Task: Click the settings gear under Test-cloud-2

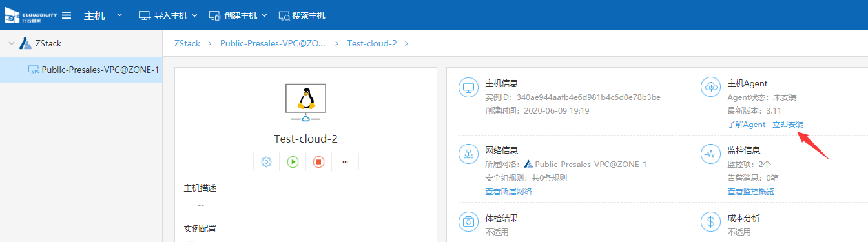Action: [x=266, y=162]
